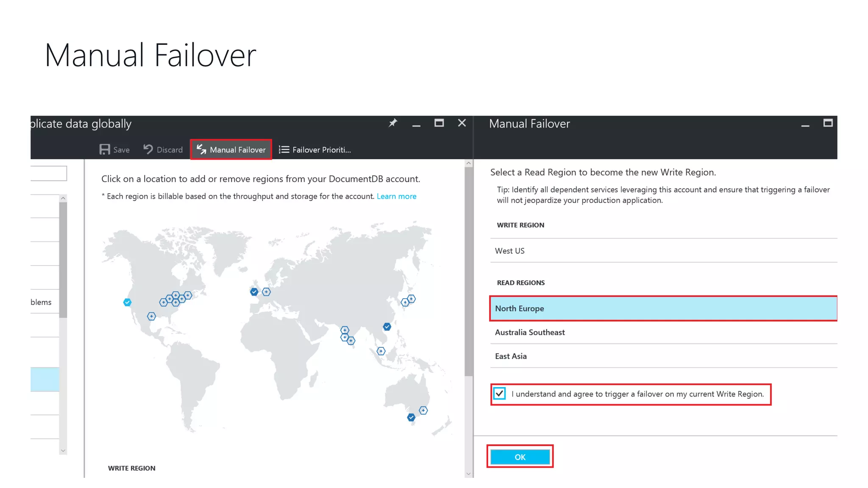Image resolution: width=868 pixels, height=488 pixels.
Task: Select the highlighted left menu item
Action: tap(45, 380)
